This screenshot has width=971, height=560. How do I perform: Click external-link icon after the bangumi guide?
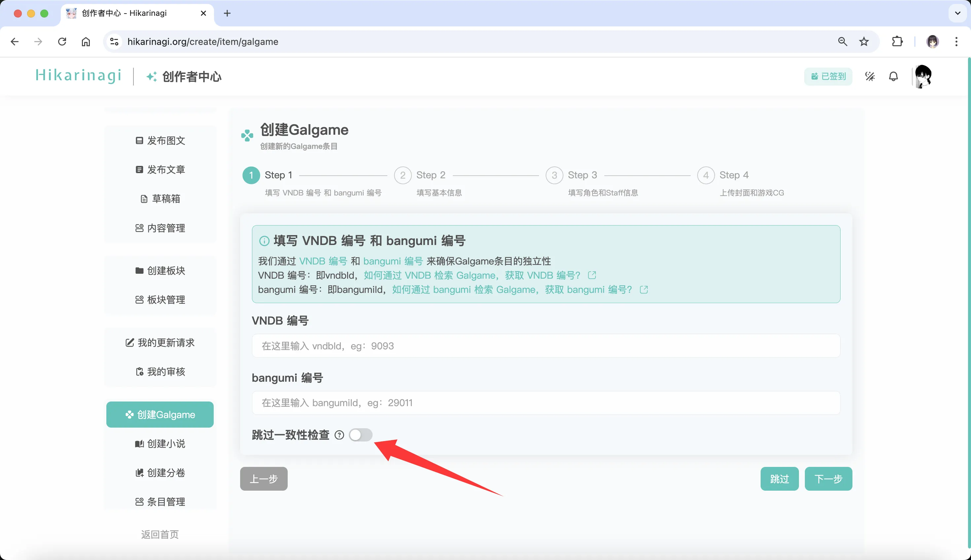click(644, 290)
